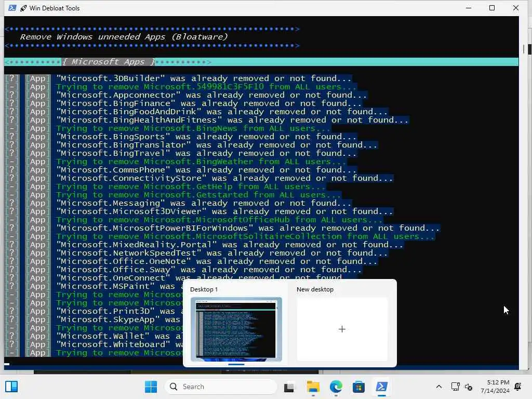532x399 pixels.
Task: Click the "Microsoft.Office.Sway" line
Action: coord(209,270)
